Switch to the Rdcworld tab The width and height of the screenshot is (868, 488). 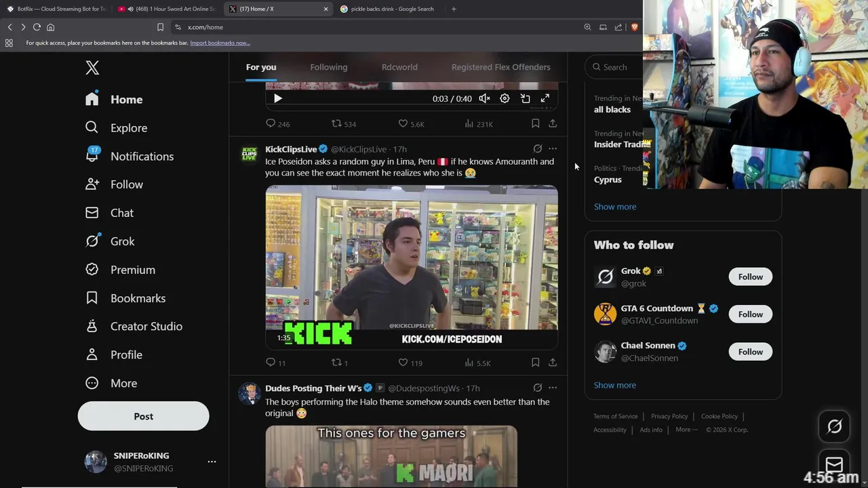[x=399, y=67]
